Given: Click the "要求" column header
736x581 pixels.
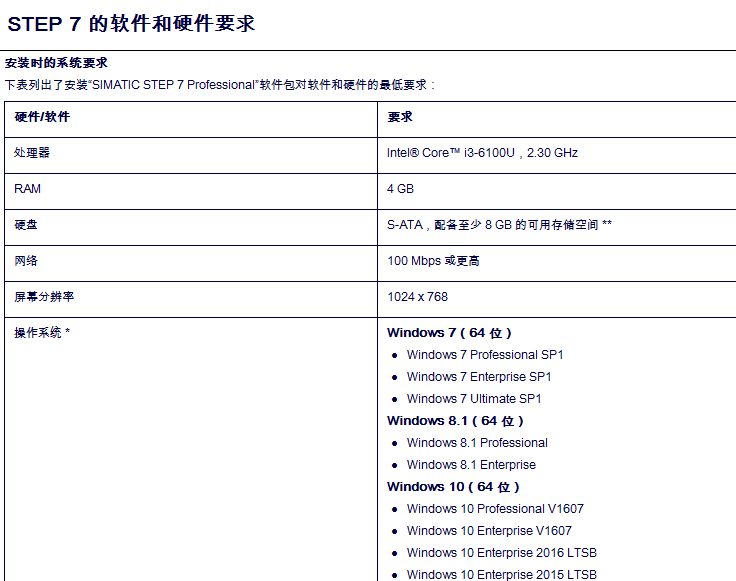Looking at the screenshot, I should (x=400, y=117).
